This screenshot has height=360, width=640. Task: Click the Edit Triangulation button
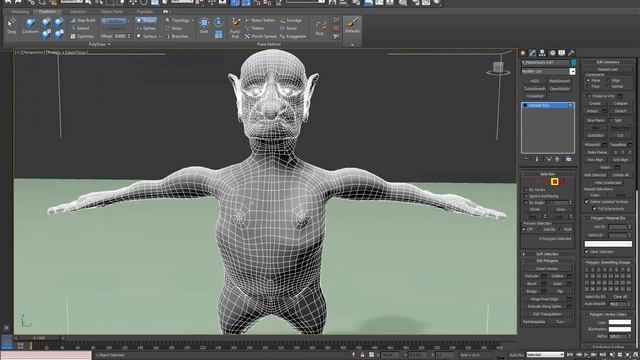coord(547,314)
